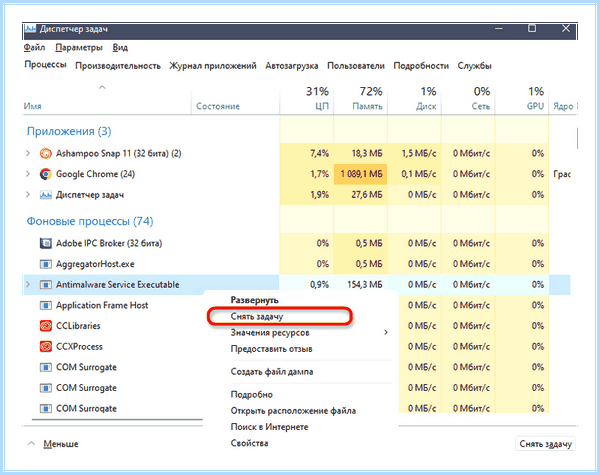Choose Развернуть in the context menu

point(254,300)
